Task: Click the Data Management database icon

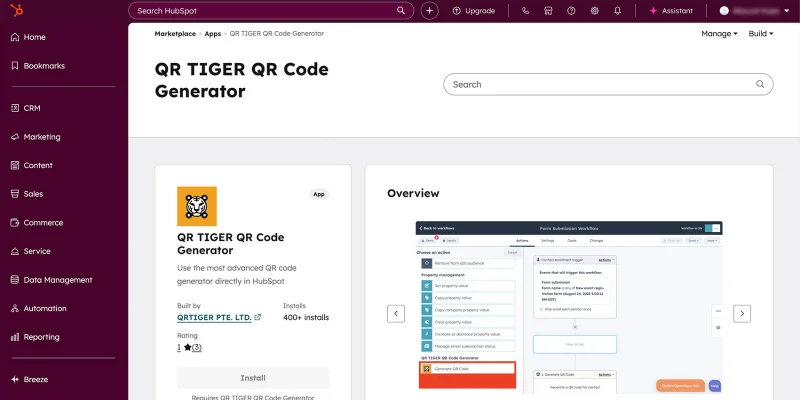Action: pos(15,280)
